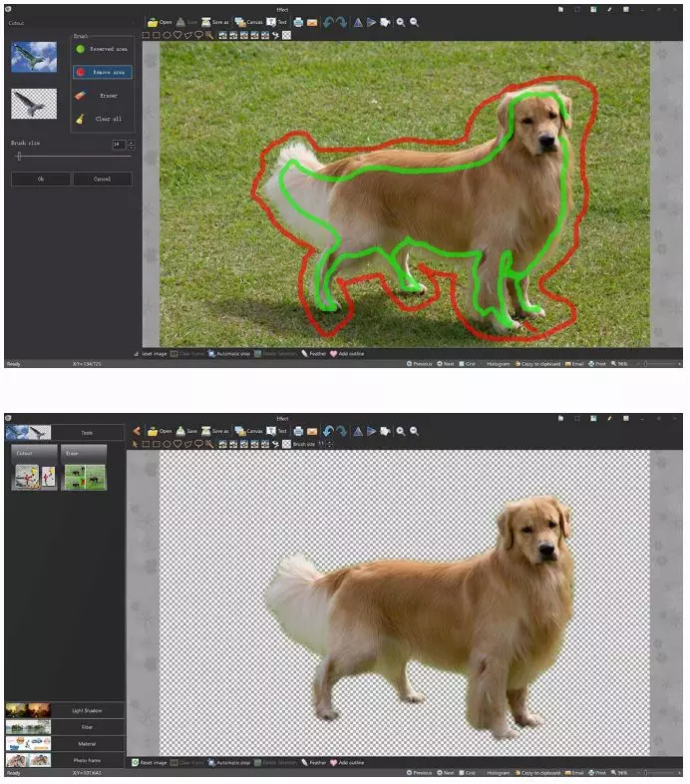Click the brush size slider handle
The width and height of the screenshot is (690, 784).
[x=19, y=157]
